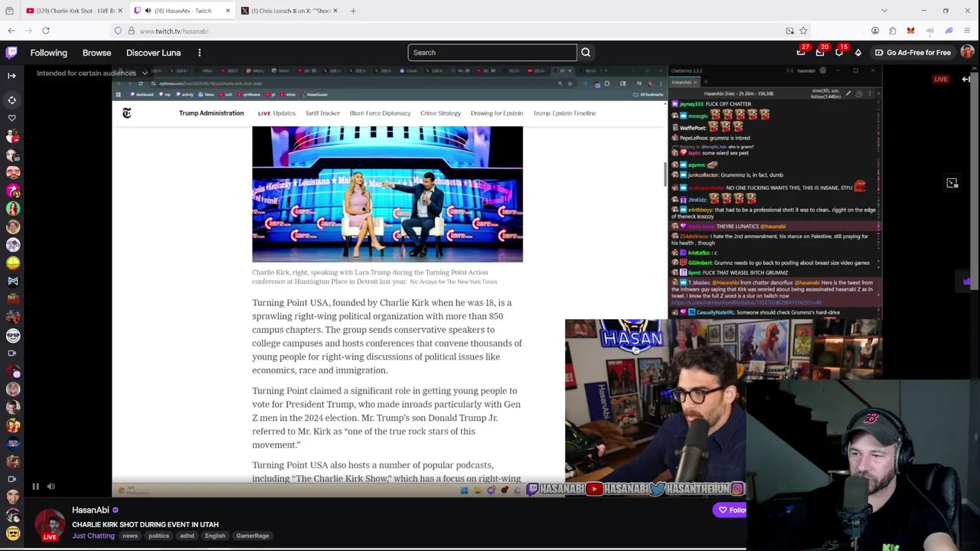980x551 pixels.
Task: Open Just Chatting category link
Action: [x=93, y=536]
